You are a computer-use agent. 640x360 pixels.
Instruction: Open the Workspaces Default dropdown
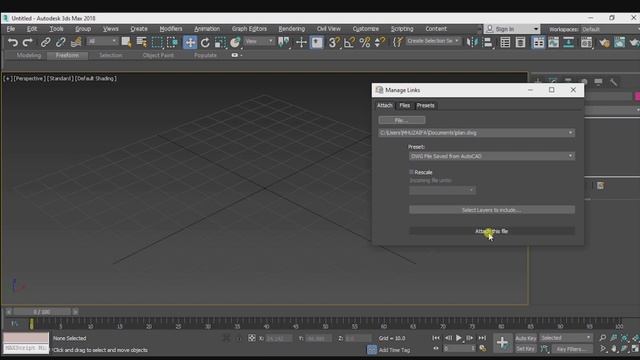click(x=610, y=29)
